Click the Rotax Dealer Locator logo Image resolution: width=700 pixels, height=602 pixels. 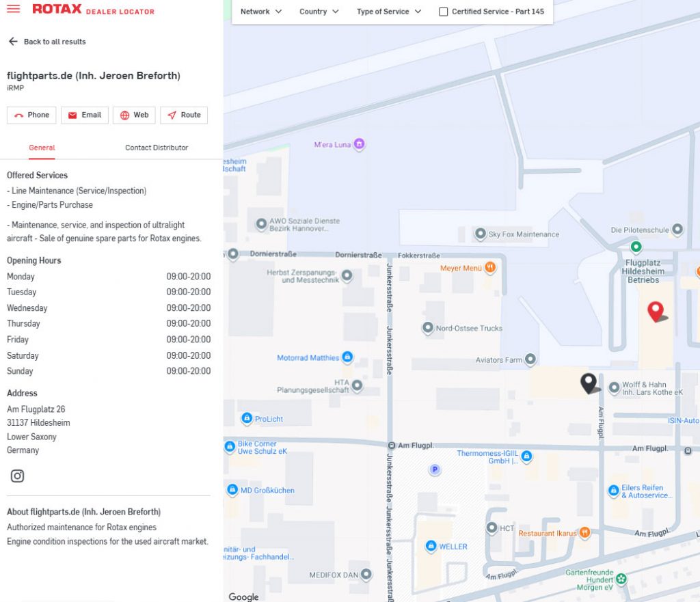[93, 10]
